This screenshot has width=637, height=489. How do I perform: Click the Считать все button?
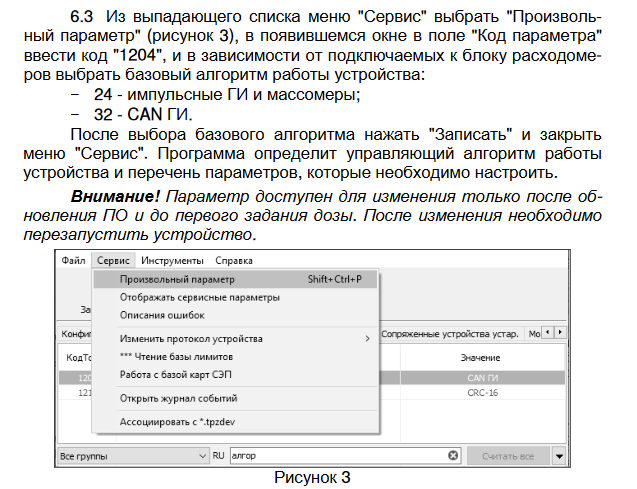[x=508, y=456]
